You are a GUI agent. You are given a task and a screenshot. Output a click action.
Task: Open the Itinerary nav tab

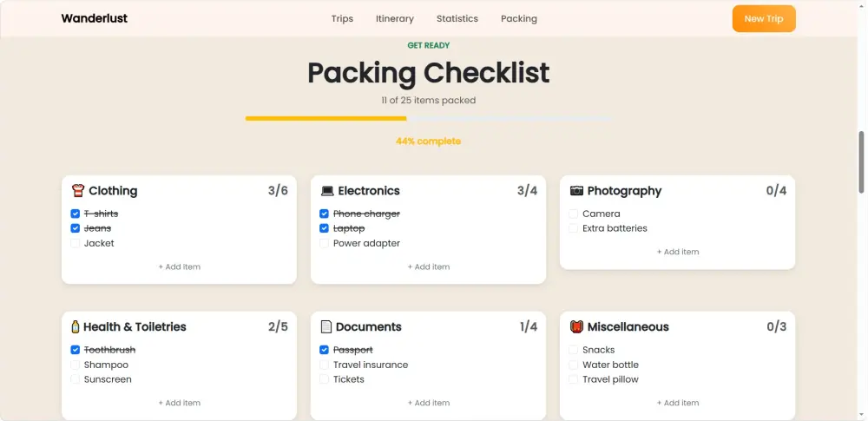(395, 19)
